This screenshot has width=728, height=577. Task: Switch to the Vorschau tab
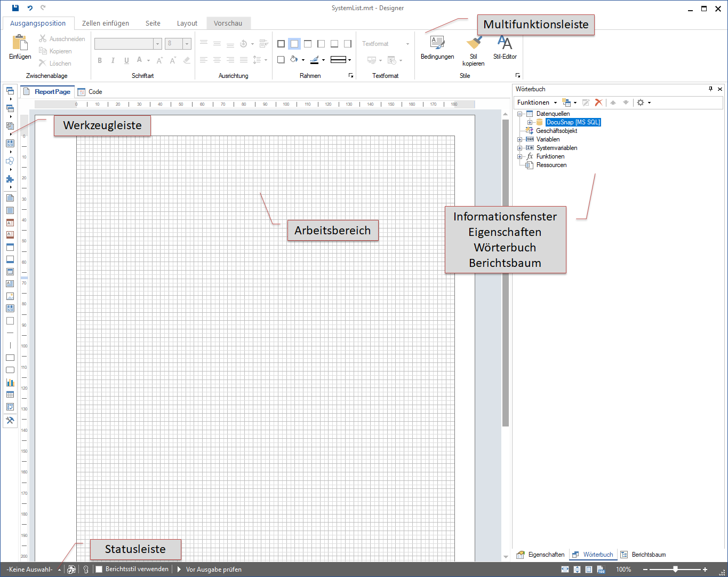click(228, 23)
